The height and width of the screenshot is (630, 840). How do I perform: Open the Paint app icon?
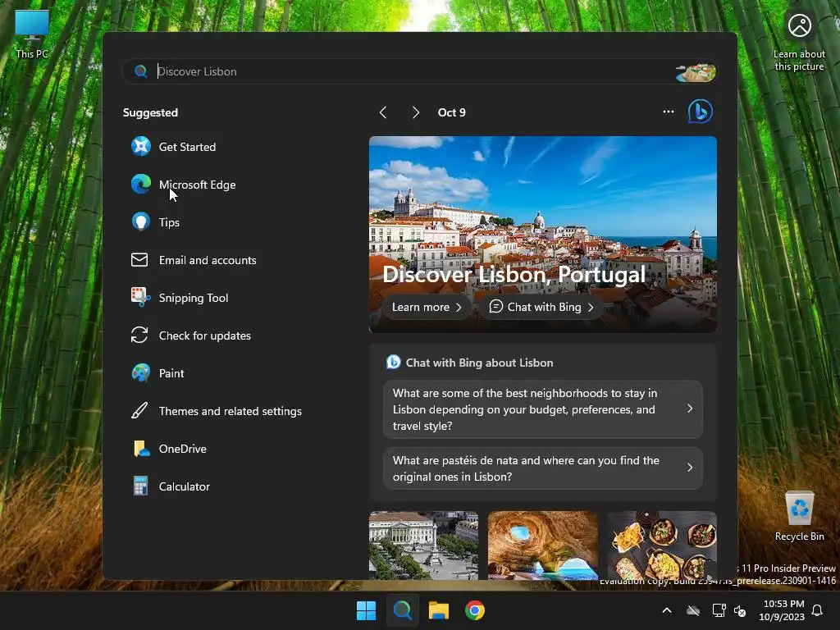141,373
